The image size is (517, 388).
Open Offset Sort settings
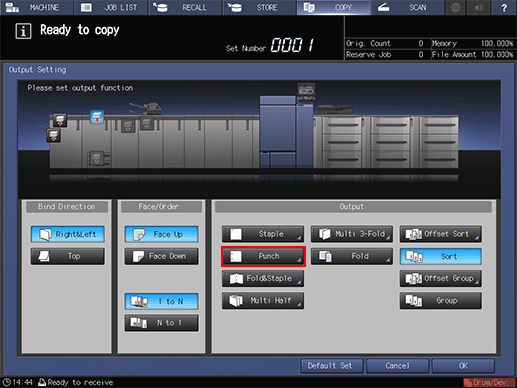pos(441,234)
